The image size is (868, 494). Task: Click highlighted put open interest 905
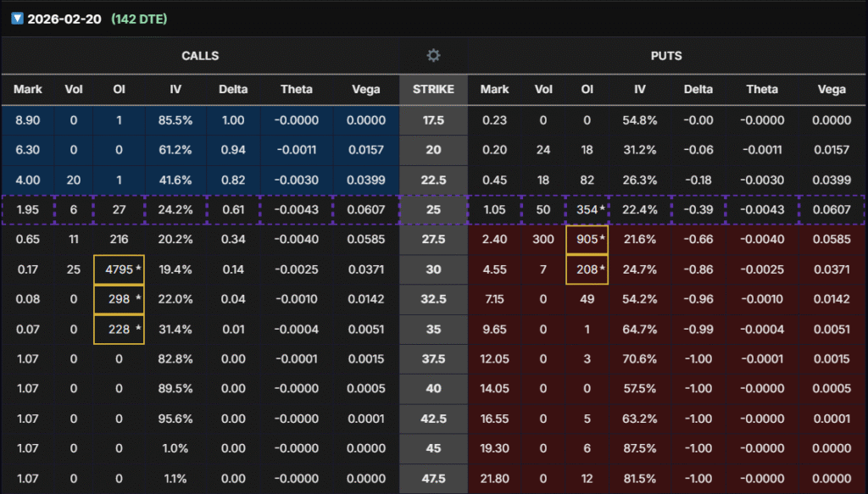pos(587,239)
